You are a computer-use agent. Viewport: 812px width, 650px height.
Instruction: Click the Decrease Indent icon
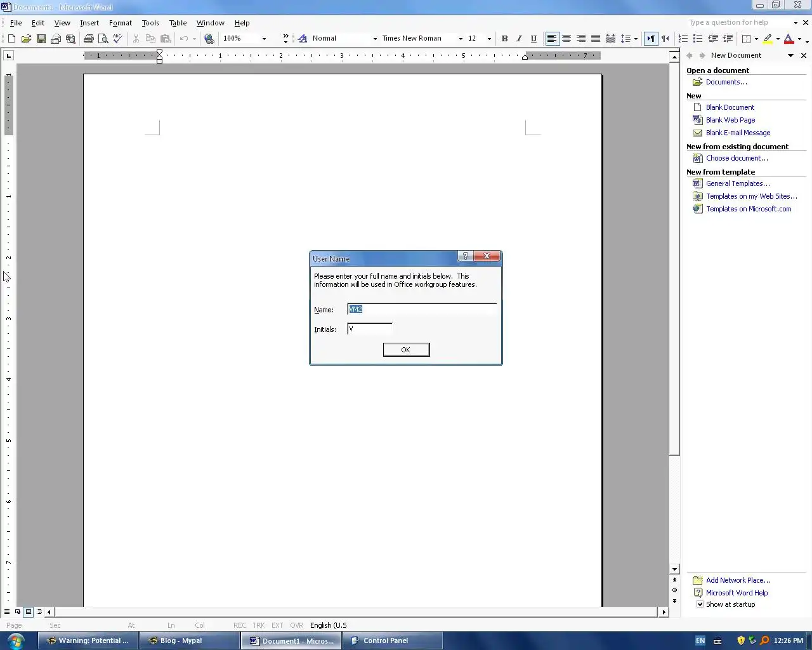(713, 39)
